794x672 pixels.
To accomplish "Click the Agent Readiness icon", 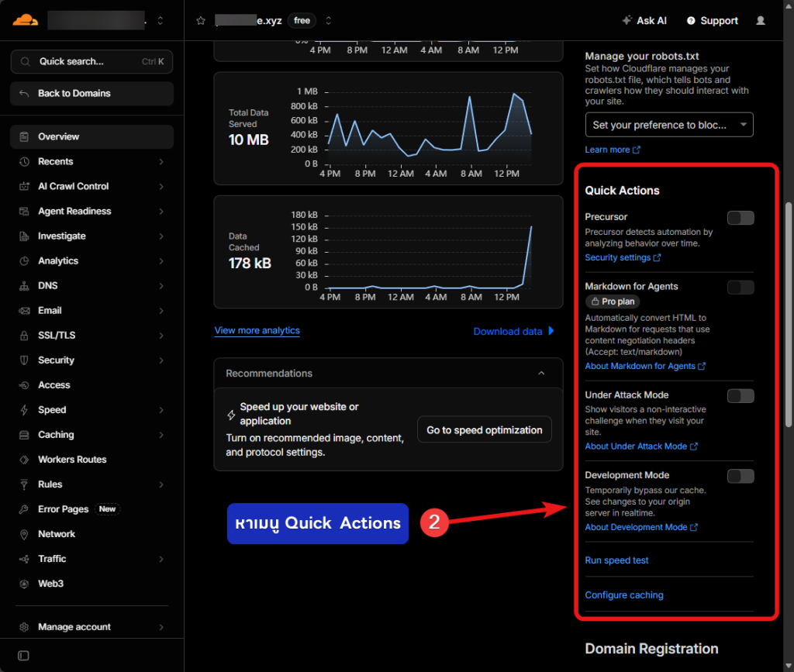I will pyautogui.click(x=24, y=211).
